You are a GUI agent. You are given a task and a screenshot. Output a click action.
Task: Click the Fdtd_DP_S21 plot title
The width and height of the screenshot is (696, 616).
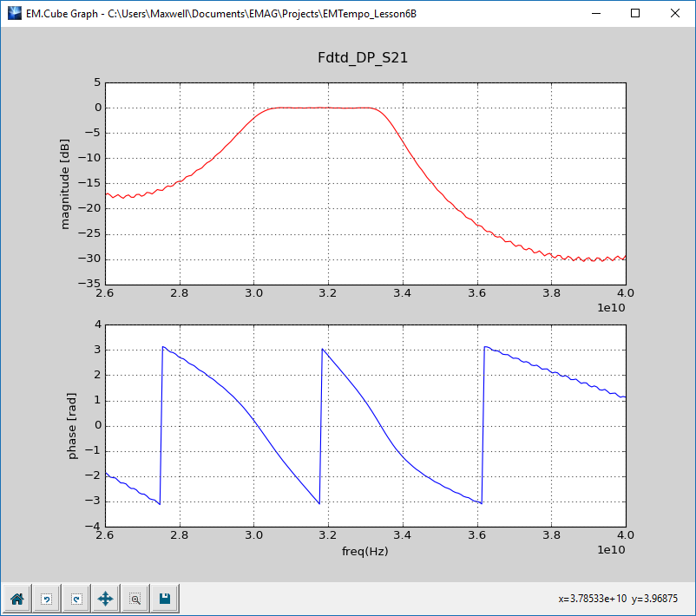coord(364,58)
